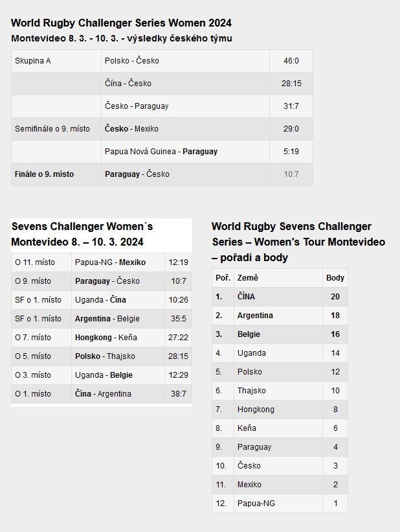Click the Země column header
This screenshot has height=532, width=400.
(248, 278)
